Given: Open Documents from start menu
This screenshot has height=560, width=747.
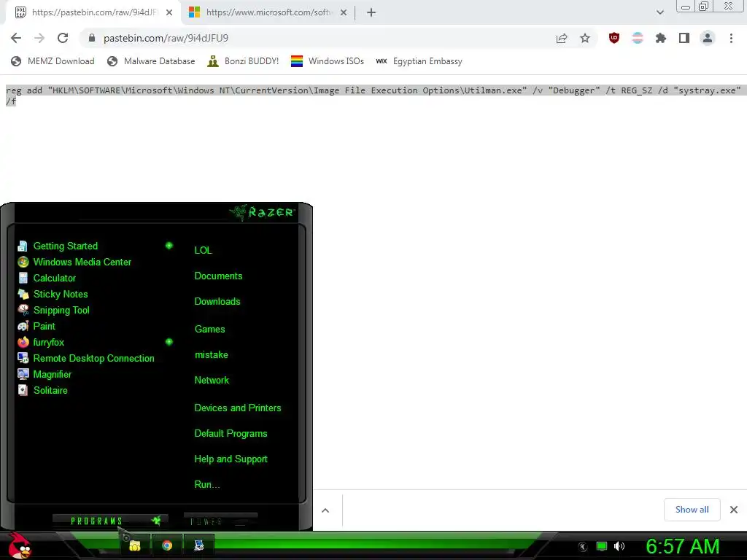Looking at the screenshot, I should coord(218,276).
